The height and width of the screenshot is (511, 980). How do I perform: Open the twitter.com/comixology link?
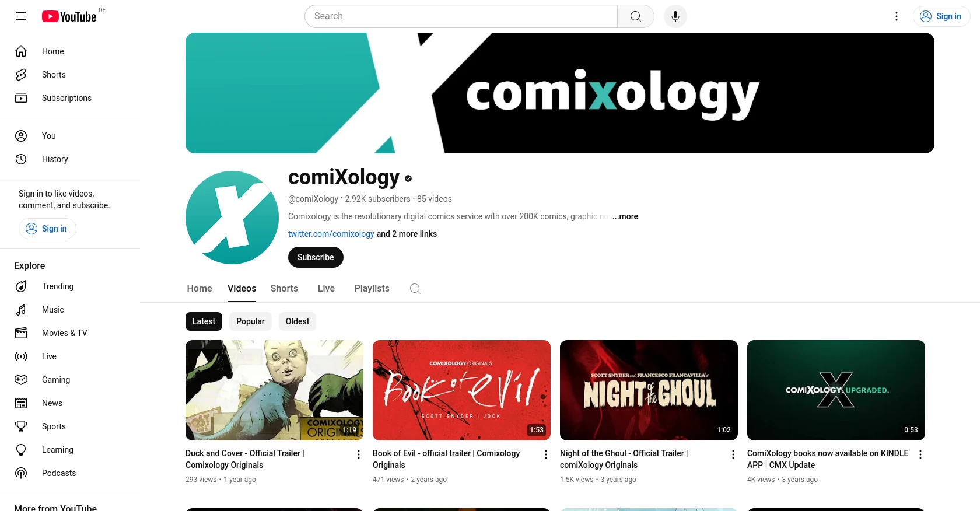331,234
